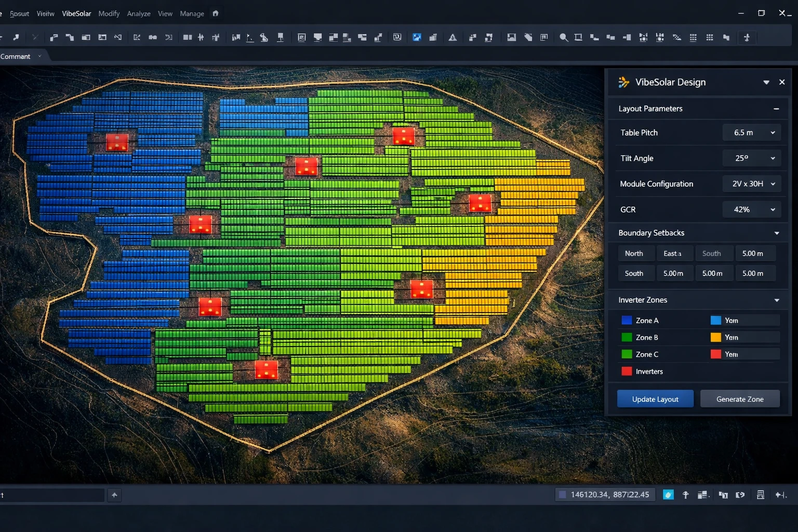Click the Zone A blue color swatch
Screen dimensions: 798x532
click(x=627, y=321)
